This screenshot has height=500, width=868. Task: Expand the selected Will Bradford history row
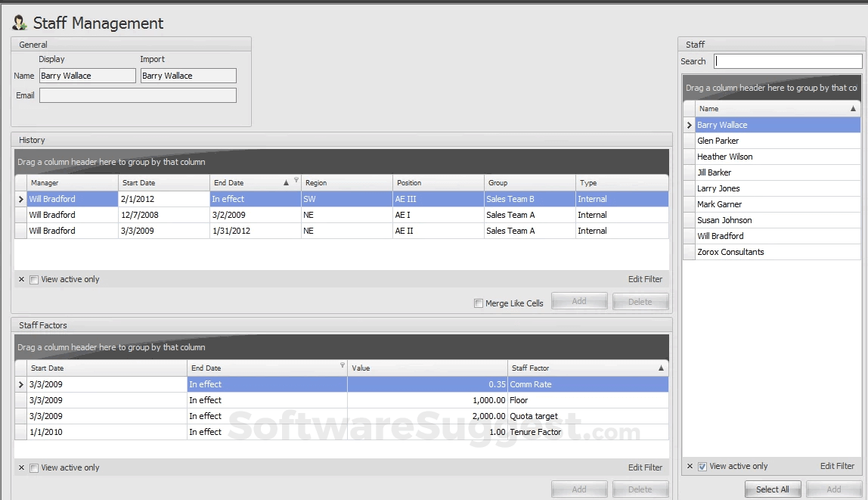coord(20,198)
